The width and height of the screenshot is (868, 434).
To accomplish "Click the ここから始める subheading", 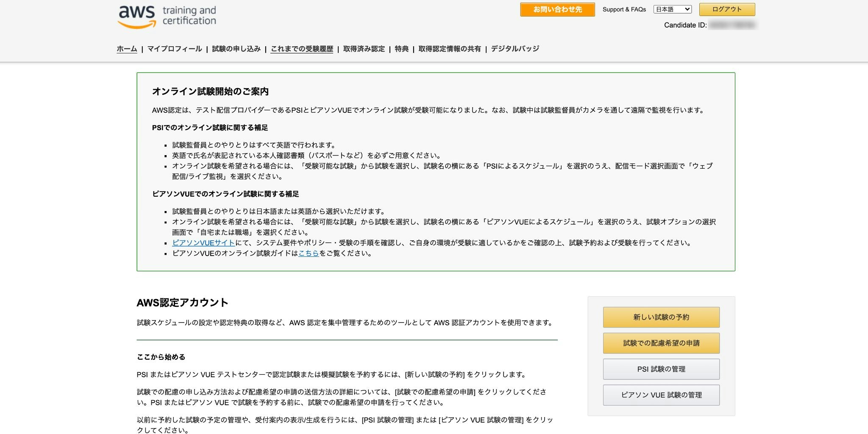I will [161, 357].
